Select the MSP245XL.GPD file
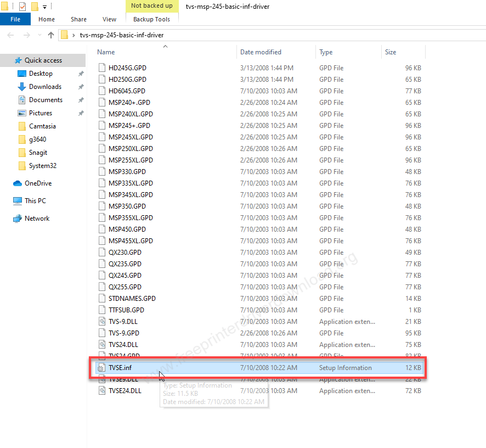The height and width of the screenshot is (448, 486). [x=131, y=137]
